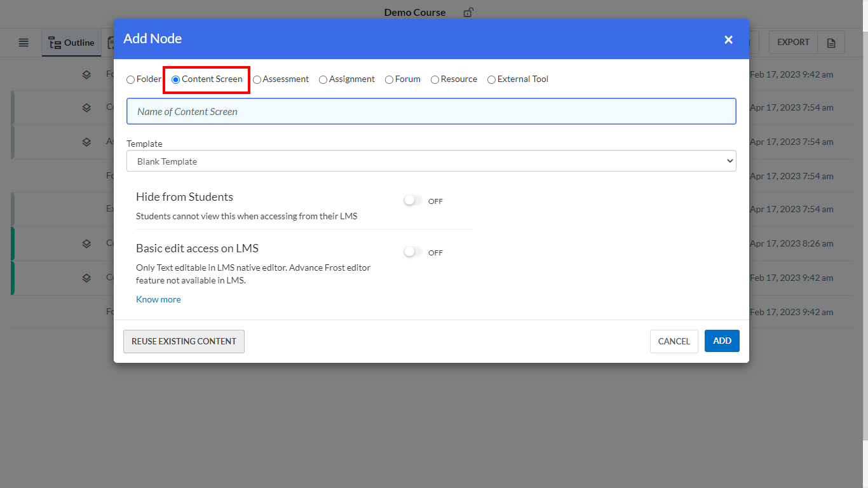The width and height of the screenshot is (868, 488).
Task: Pick the Forum radio button
Action: (x=389, y=79)
